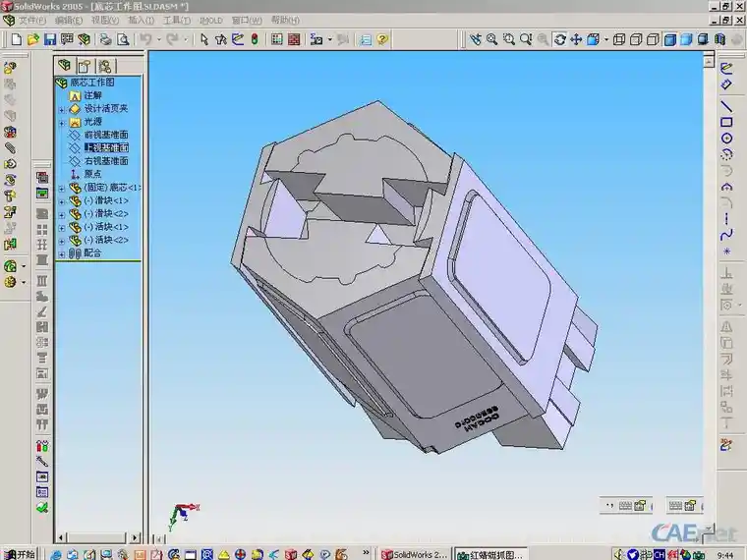Toggle Wireframe display mode

point(619,39)
